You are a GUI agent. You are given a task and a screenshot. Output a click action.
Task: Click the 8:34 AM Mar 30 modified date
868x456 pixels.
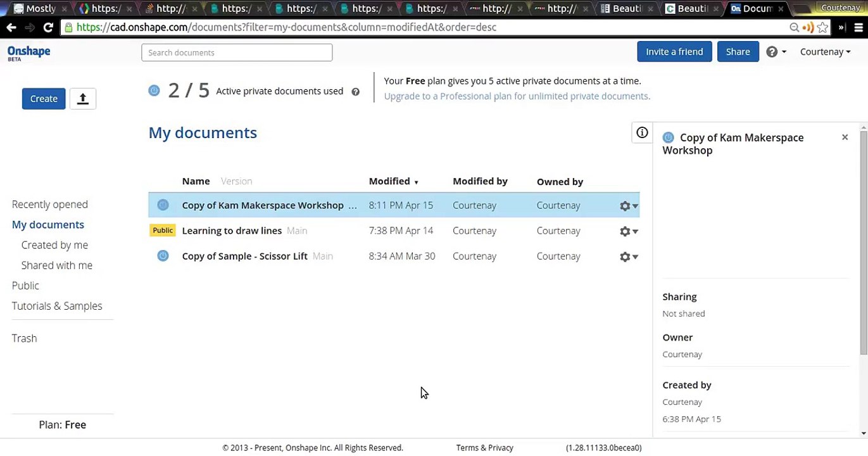point(402,256)
